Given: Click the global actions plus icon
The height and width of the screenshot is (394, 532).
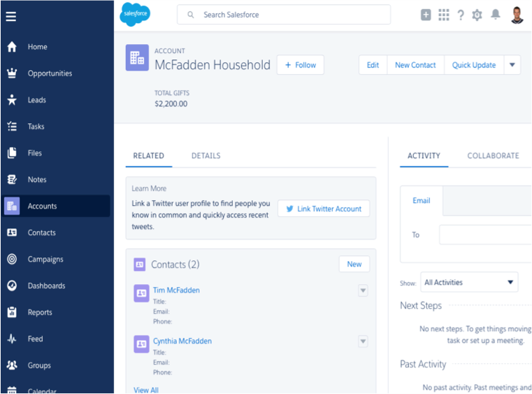Looking at the screenshot, I should click(426, 15).
